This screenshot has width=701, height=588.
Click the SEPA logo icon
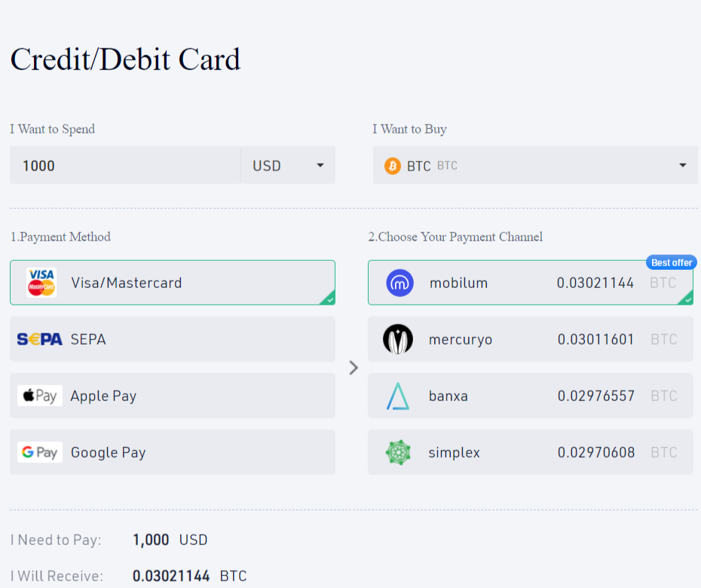[x=40, y=339]
